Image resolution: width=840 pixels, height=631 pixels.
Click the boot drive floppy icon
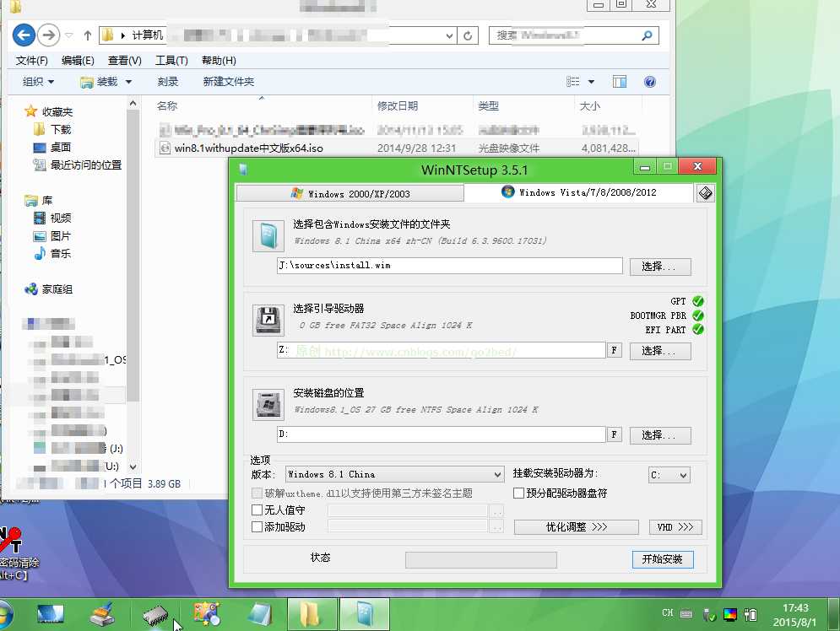click(268, 320)
